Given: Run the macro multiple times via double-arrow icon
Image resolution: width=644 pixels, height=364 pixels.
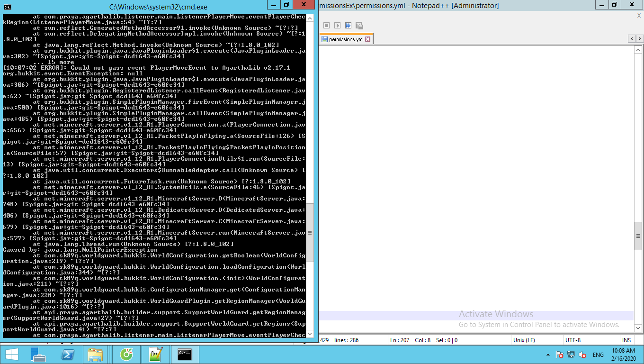Looking at the screenshot, I should (348, 25).
